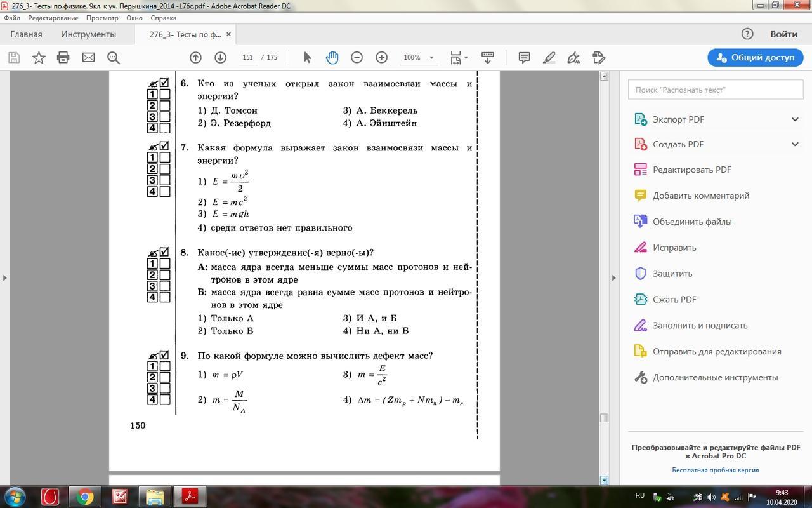Open the Файл menu
The height and width of the screenshot is (508, 812).
click(12, 18)
